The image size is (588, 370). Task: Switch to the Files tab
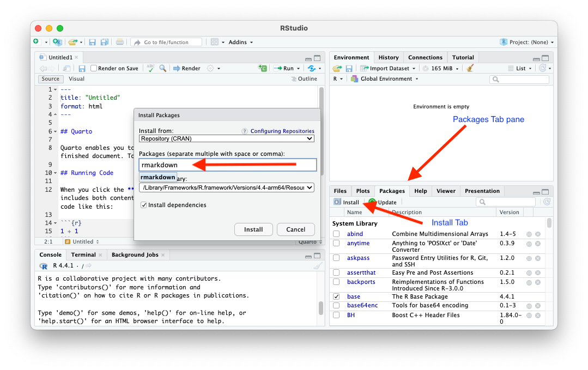340,191
